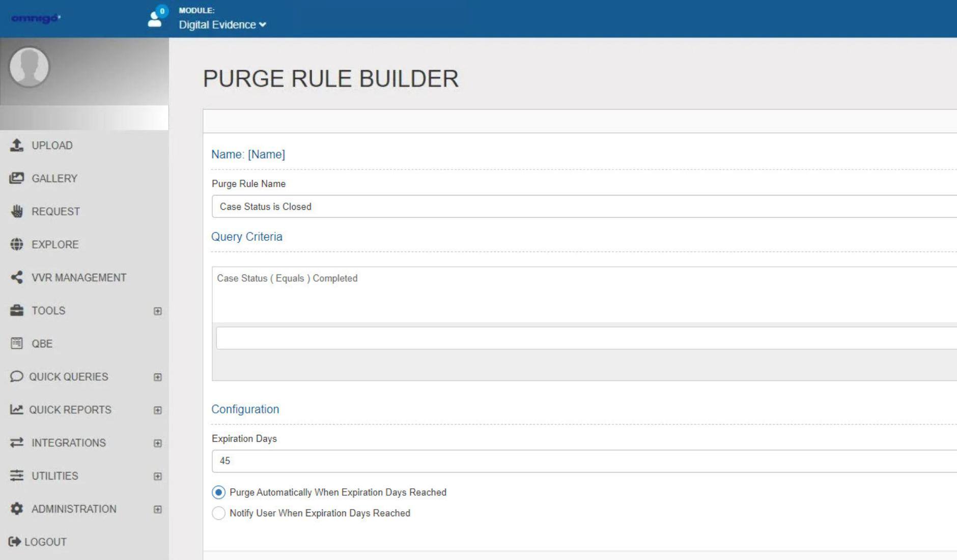This screenshot has height=560, width=957.
Task: Expand the Utilities submenu
Action: tap(158, 477)
